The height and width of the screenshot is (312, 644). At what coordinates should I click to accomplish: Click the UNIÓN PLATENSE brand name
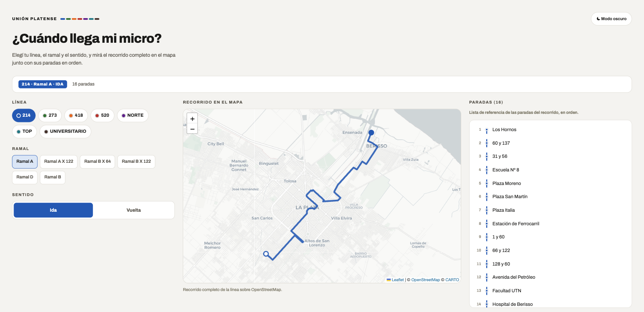[x=34, y=19]
